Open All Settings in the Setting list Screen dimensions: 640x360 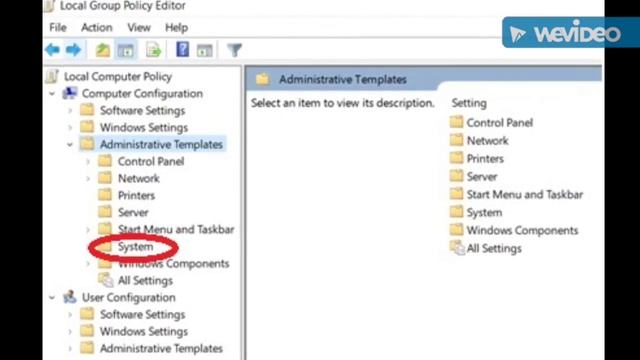coord(494,249)
